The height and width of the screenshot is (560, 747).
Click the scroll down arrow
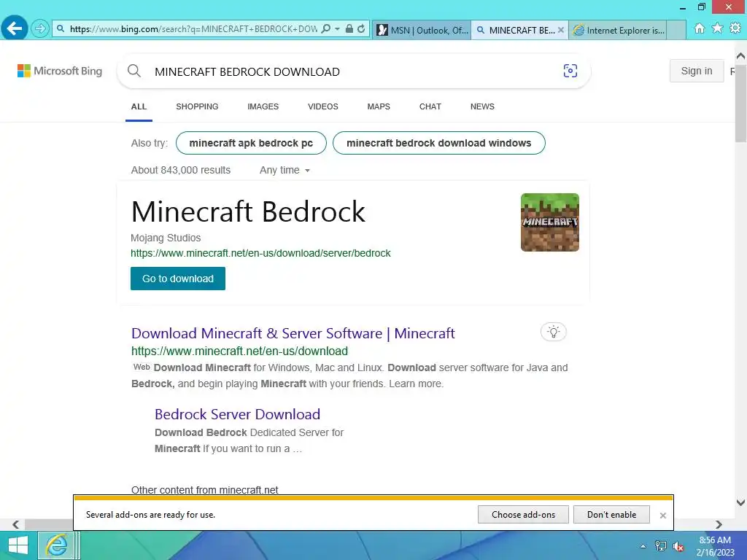(x=740, y=502)
